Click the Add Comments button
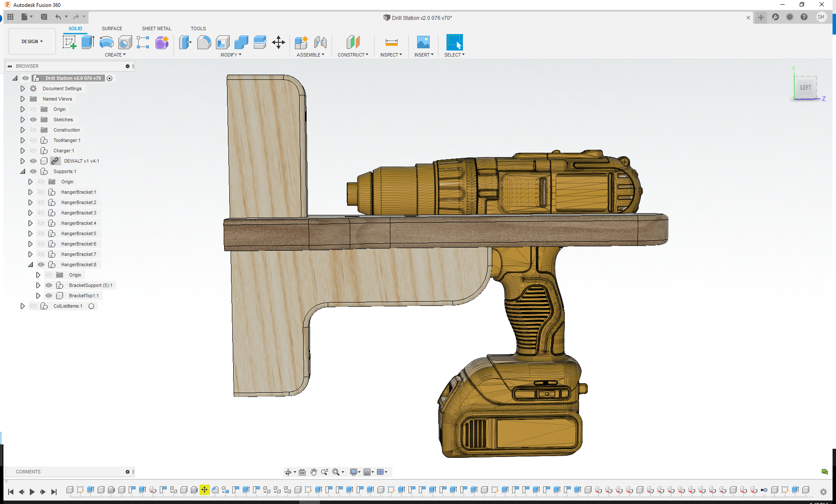Viewport: 836px width, 504px height. 127,472
